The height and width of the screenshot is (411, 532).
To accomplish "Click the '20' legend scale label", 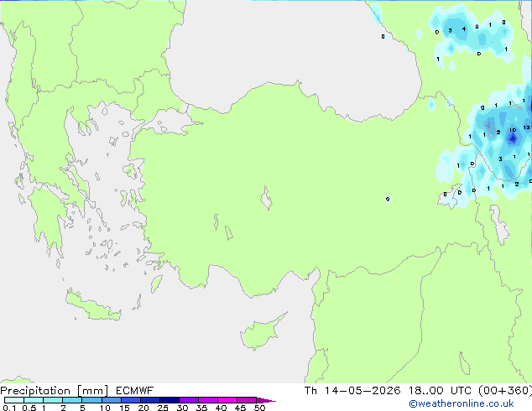I will [143, 408].
